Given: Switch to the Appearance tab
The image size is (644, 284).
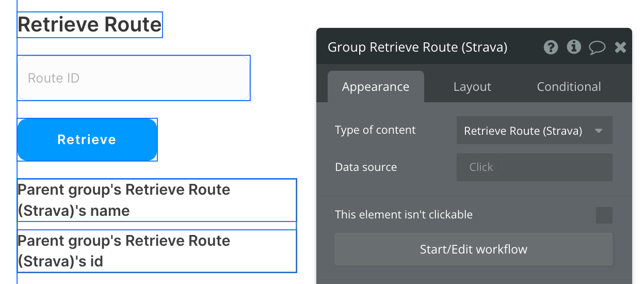Looking at the screenshot, I should (x=376, y=87).
